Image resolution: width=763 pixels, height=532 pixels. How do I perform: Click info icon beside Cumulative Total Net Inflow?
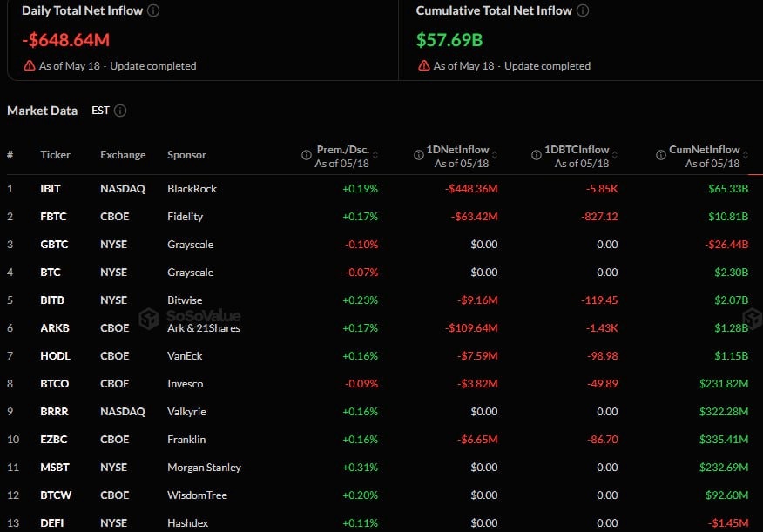[583, 10]
